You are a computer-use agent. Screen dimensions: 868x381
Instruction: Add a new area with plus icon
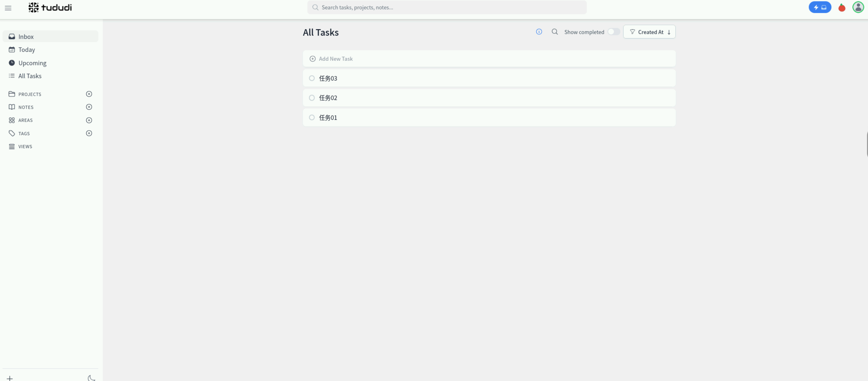pyautogui.click(x=89, y=120)
